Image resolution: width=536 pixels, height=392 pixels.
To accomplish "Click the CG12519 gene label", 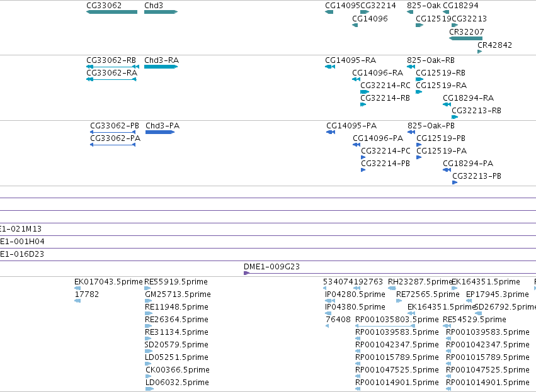I will [433, 19].
